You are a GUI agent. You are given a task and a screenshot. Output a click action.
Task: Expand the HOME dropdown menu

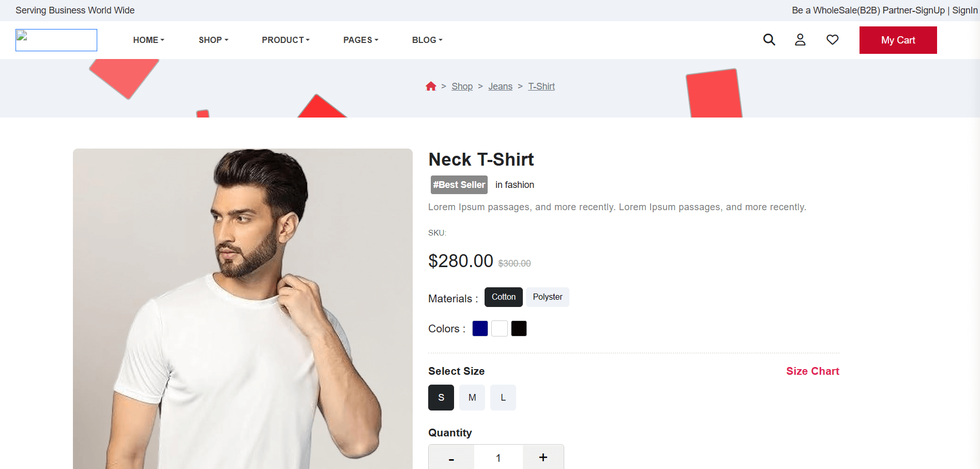pyautogui.click(x=148, y=40)
